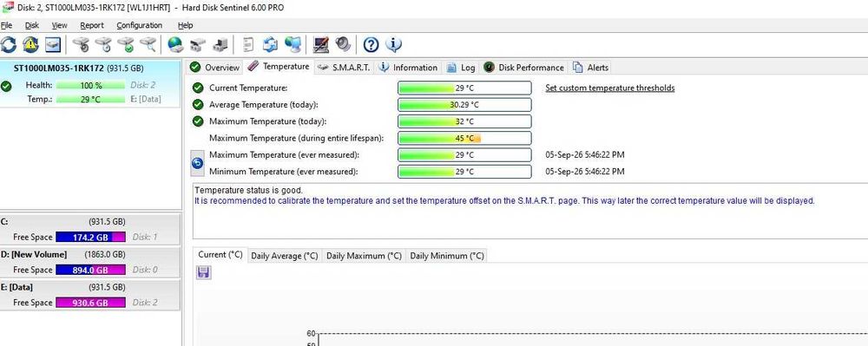Click disk icon with green checkmark
This screenshot has height=346, width=868.
tap(126, 44)
